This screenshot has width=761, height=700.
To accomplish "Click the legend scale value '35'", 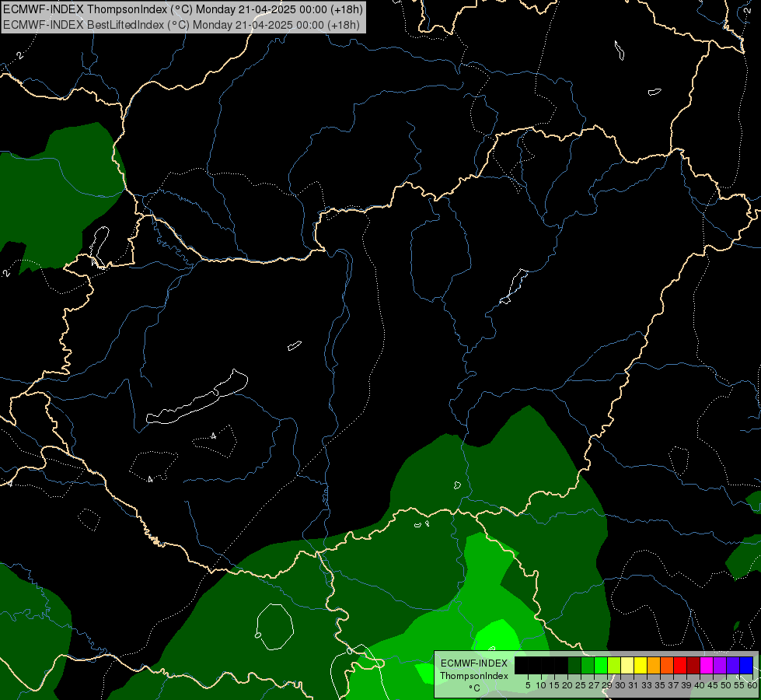I will coord(660,685).
